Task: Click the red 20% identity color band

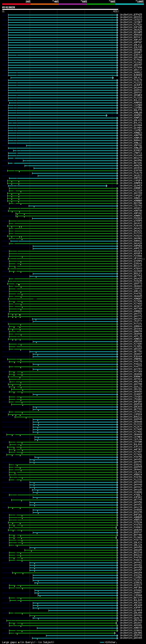Action: point(16,4)
